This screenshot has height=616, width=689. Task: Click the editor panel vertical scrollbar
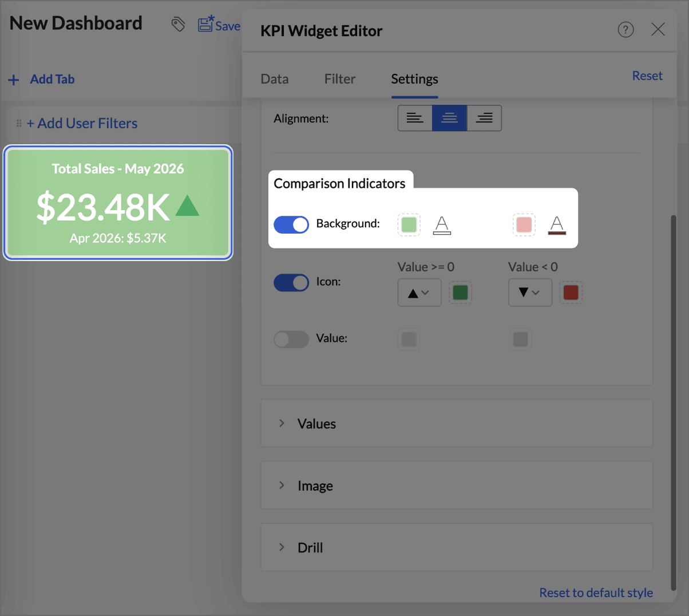click(674, 403)
